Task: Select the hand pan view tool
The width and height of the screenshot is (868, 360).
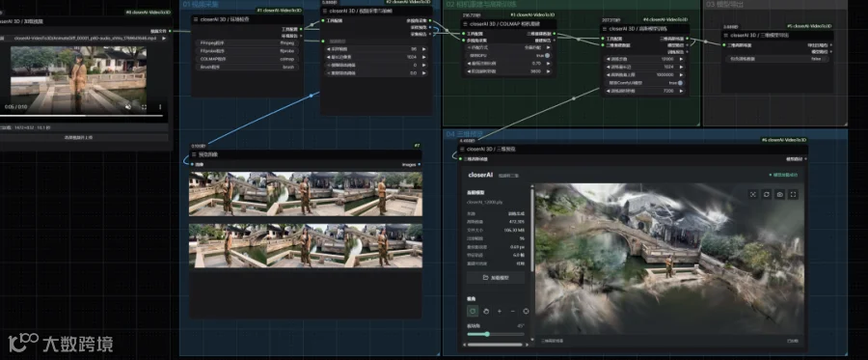Action: point(486,312)
